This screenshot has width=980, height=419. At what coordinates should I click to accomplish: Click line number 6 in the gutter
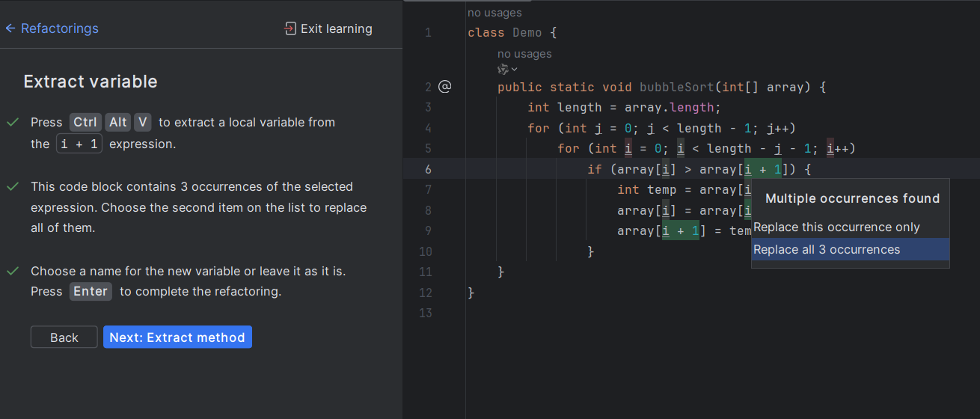pyautogui.click(x=428, y=169)
